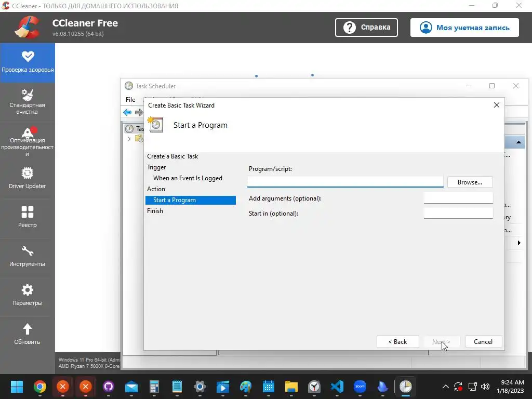Viewport: 532px width, 399px height.
Task: Open the Реестр section in CCleaner
Action: tap(28, 218)
